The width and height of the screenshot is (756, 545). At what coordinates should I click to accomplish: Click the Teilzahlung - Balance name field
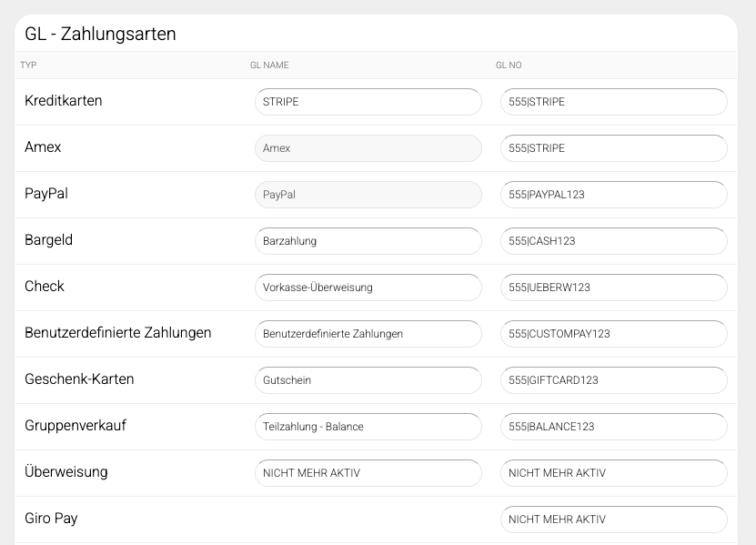(x=368, y=427)
